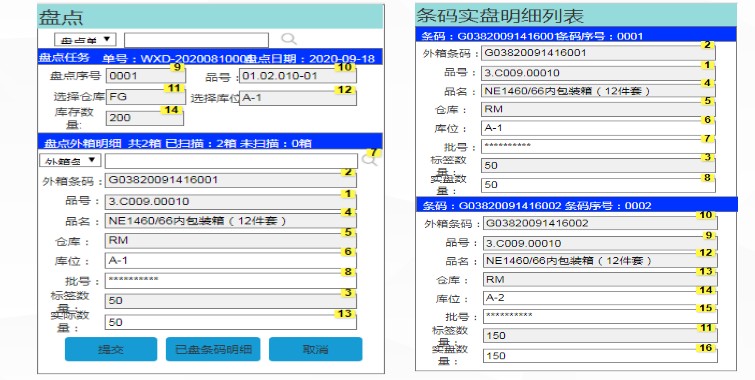Click 品名 field under 条码序号 0001
This screenshot has width=755, height=380.
[598, 91]
